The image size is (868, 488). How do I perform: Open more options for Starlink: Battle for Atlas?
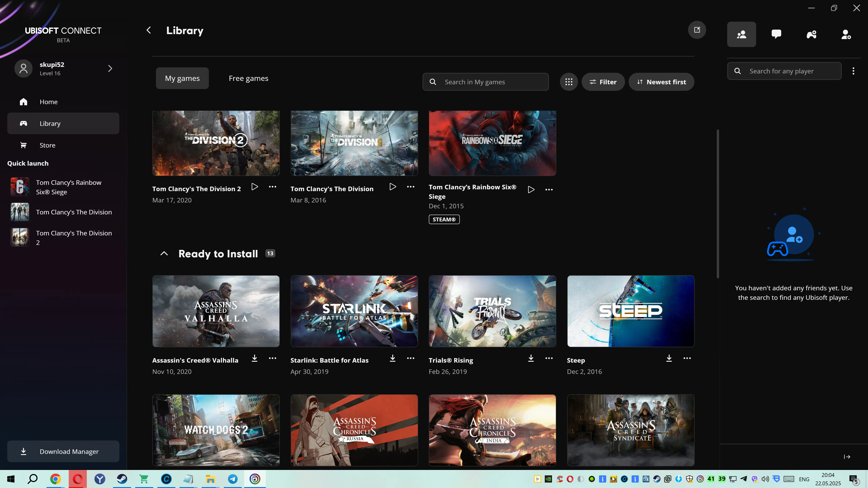[411, 358]
